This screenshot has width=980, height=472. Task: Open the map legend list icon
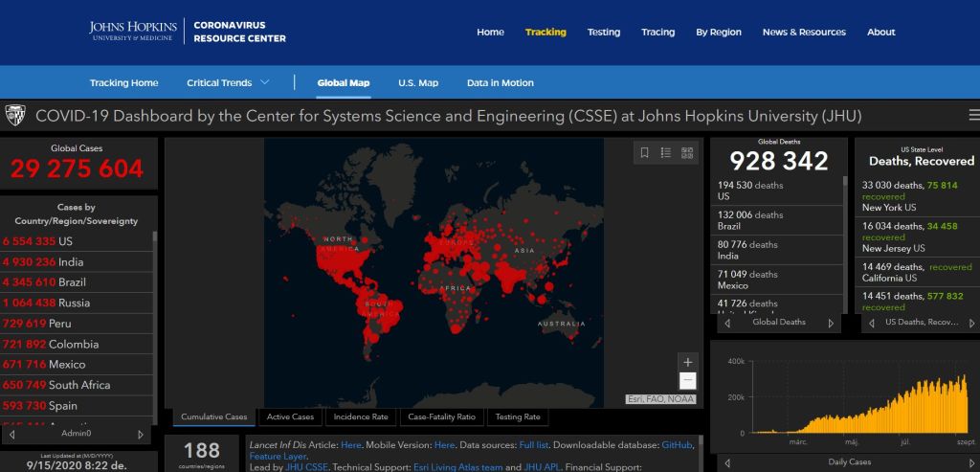(666, 152)
